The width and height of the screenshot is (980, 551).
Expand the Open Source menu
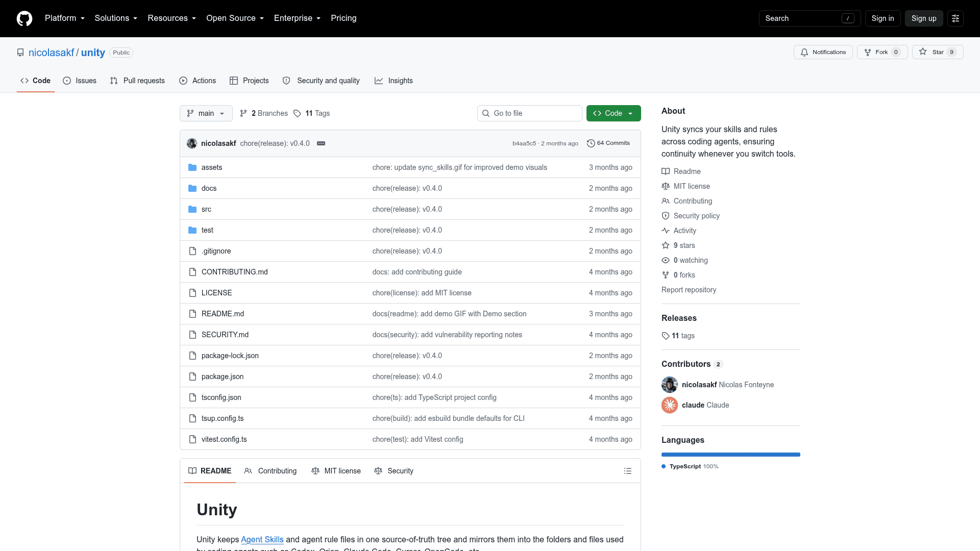235,18
